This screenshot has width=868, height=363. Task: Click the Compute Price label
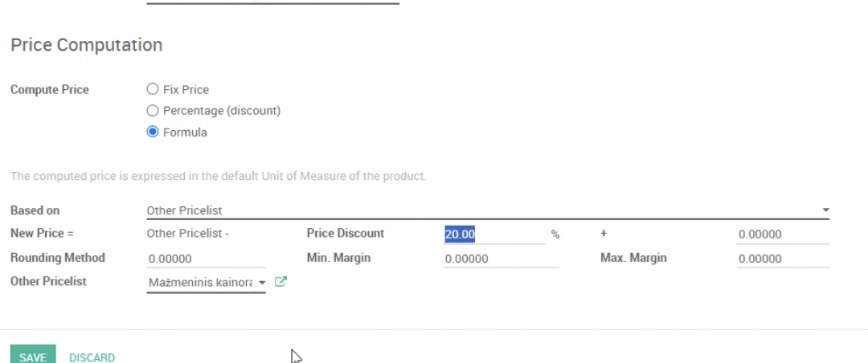tap(50, 89)
